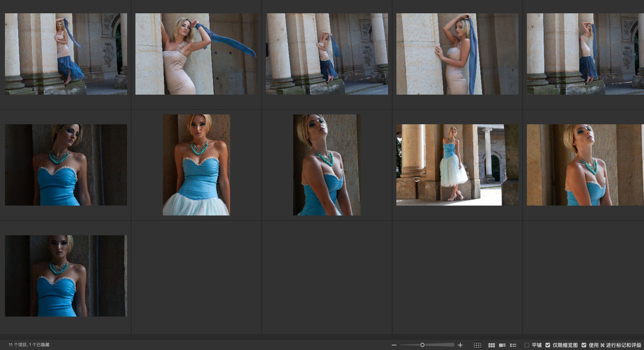The height and width of the screenshot is (350, 644).
Task: Switch to the thumbnails view icon
Action: click(x=491, y=345)
